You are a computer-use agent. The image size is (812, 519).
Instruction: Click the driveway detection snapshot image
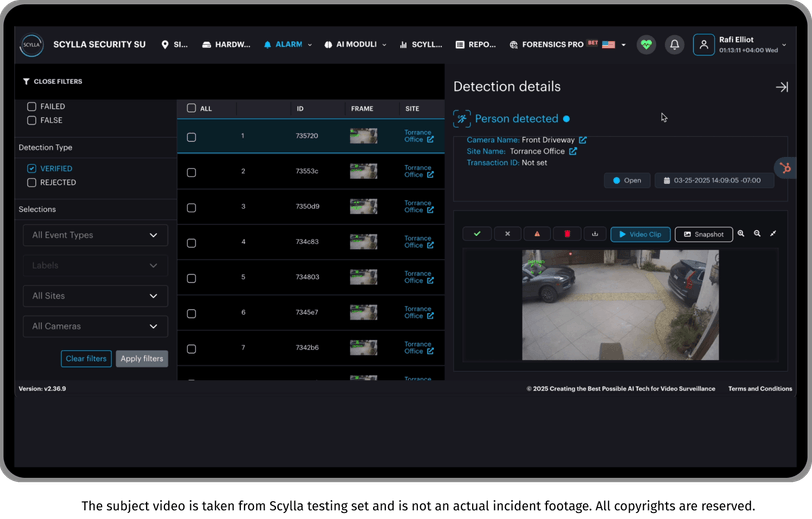(x=620, y=305)
